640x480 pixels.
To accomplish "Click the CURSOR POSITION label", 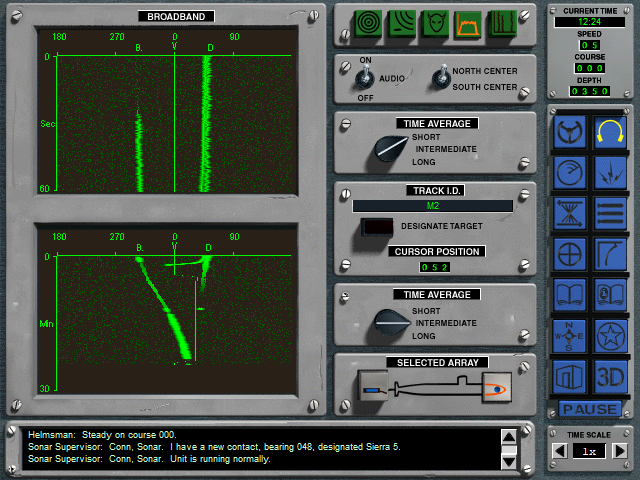I will (x=437, y=251).
